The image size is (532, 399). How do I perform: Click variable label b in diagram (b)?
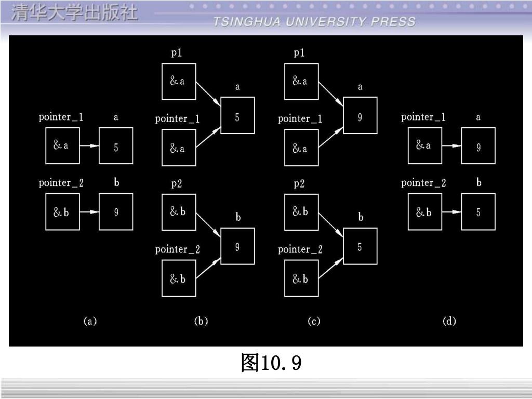[238, 217]
